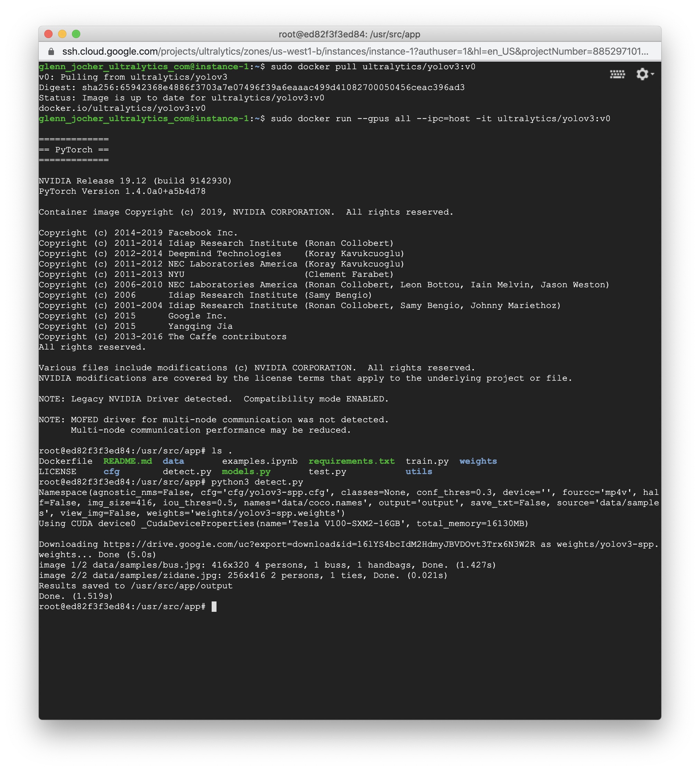This screenshot has width=700, height=771.
Task: Open the on-screen keyboard shortcuts icon
Action: point(617,74)
